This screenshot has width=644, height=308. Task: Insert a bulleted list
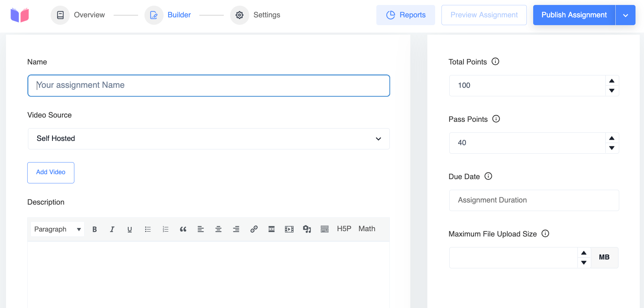[148, 229]
